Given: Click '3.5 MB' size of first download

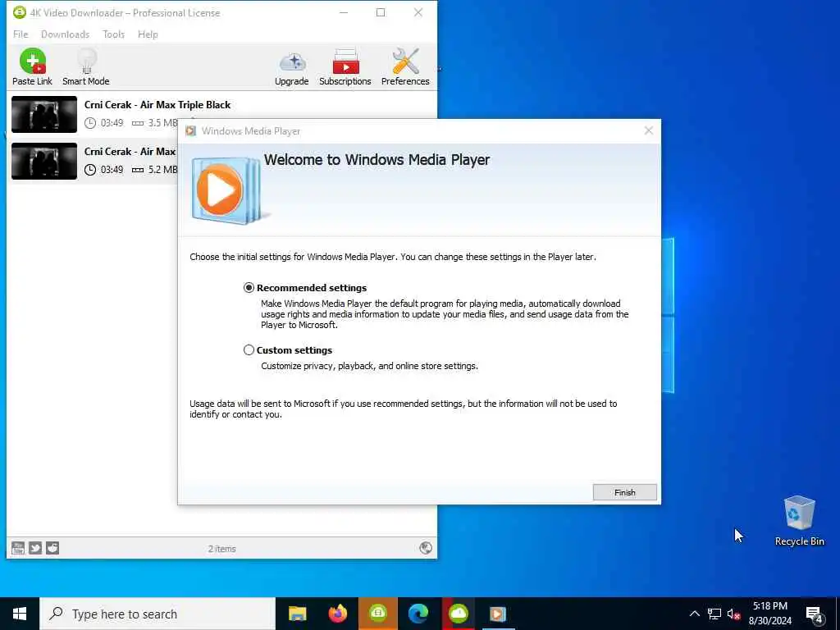Looking at the screenshot, I should tap(162, 123).
